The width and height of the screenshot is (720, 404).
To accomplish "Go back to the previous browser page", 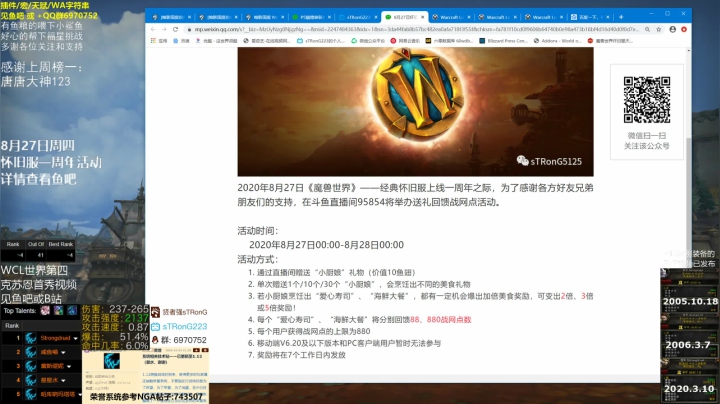I will point(153,29).
